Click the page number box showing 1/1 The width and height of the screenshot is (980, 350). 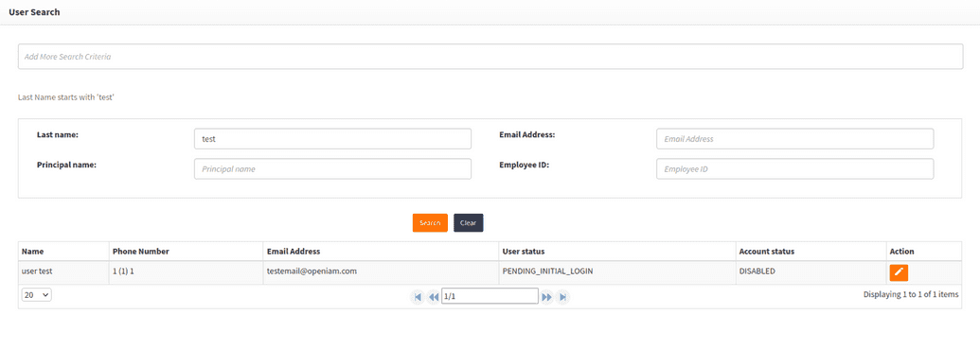click(x=490, y=296)
